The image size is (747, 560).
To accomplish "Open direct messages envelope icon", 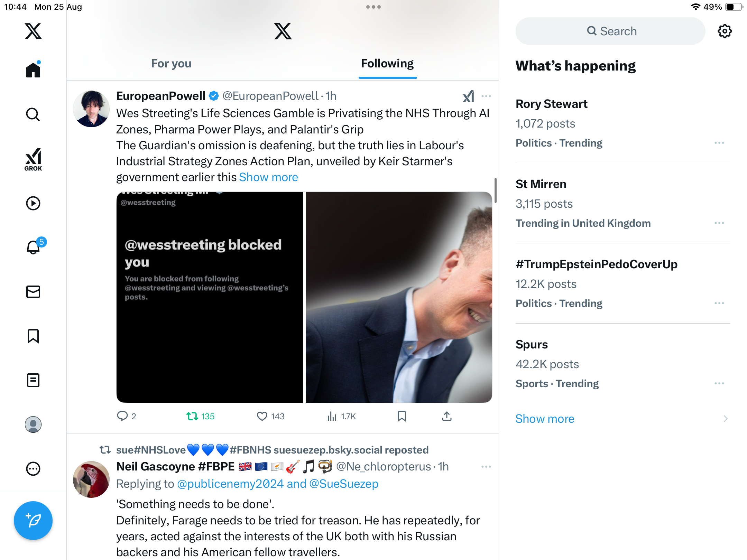I will click(33, 292).
